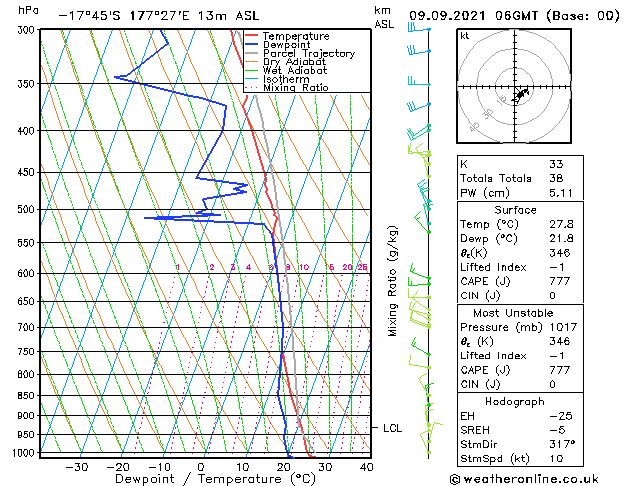Click the 'Isotherm' legend entry
This screenshot has width=629, height=486.
click(x=286, y=79)
